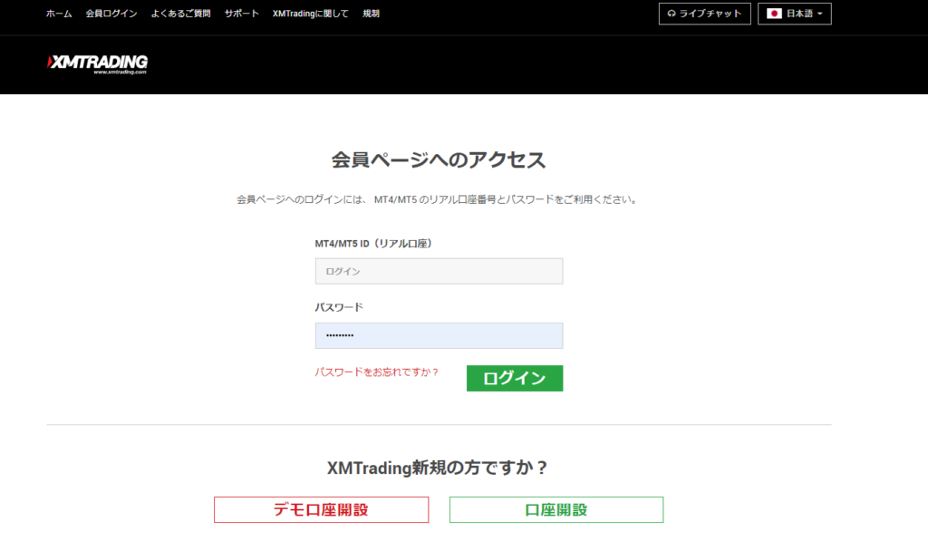928x560 pixels.
Task: Expand the 日本語 language dropdown
Action: [x=794, y=14]
